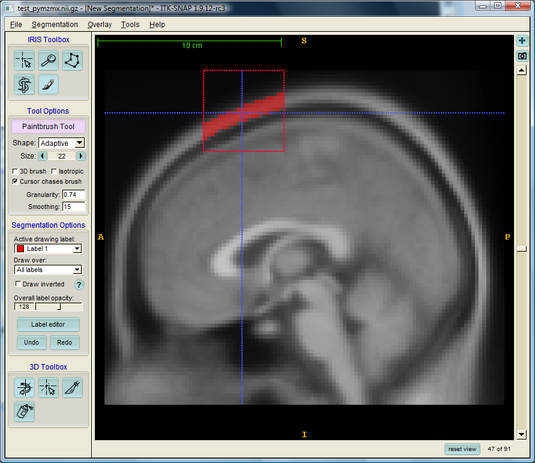Click the plus expand view icon
The width and height of the screenshot is (535, 463).
click(522, 41)
